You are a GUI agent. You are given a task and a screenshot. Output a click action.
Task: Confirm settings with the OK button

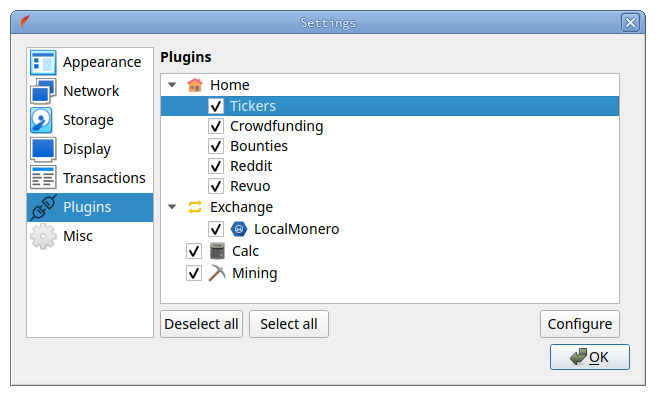coord(589,357)
